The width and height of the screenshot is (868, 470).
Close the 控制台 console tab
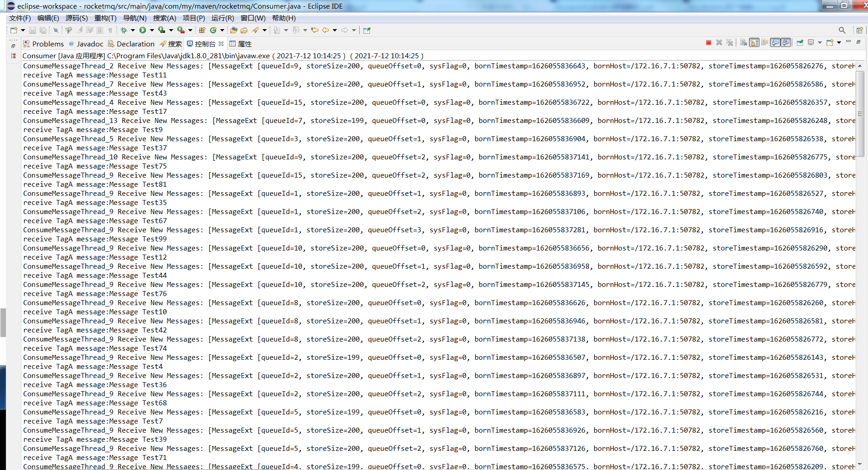click(x=221, y=44)
